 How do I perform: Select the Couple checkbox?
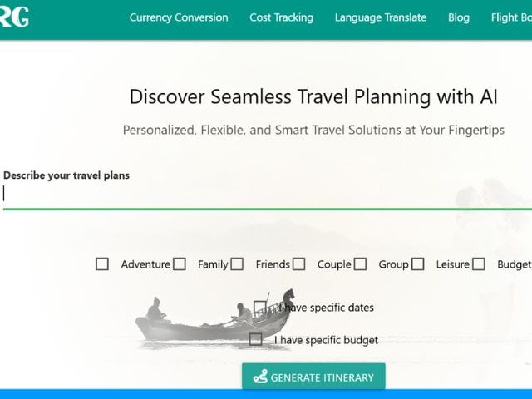tap(299, 264)
